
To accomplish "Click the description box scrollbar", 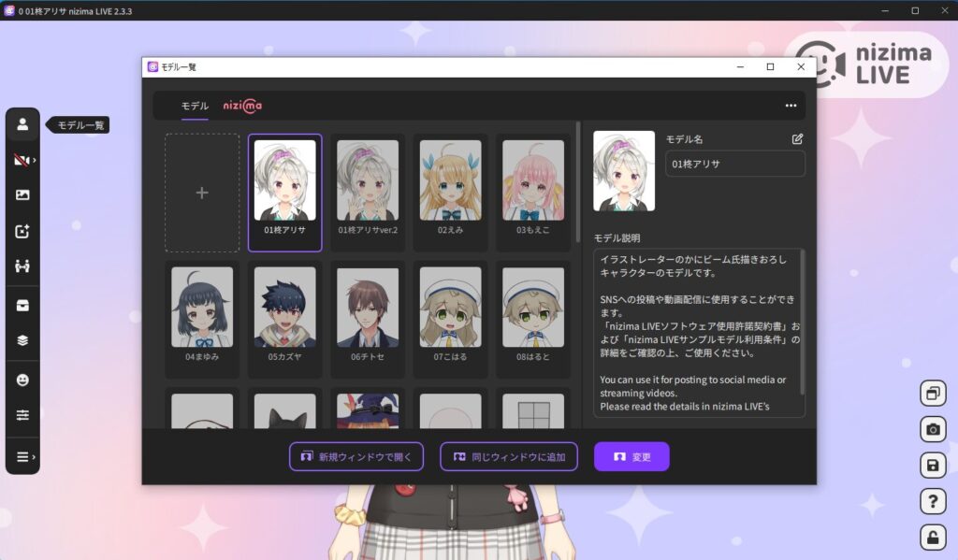I will (802, 322).
